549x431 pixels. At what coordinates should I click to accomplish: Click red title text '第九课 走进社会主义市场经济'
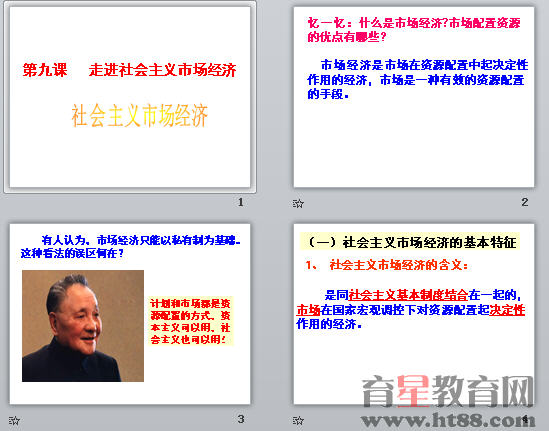(x=130, y=70)
